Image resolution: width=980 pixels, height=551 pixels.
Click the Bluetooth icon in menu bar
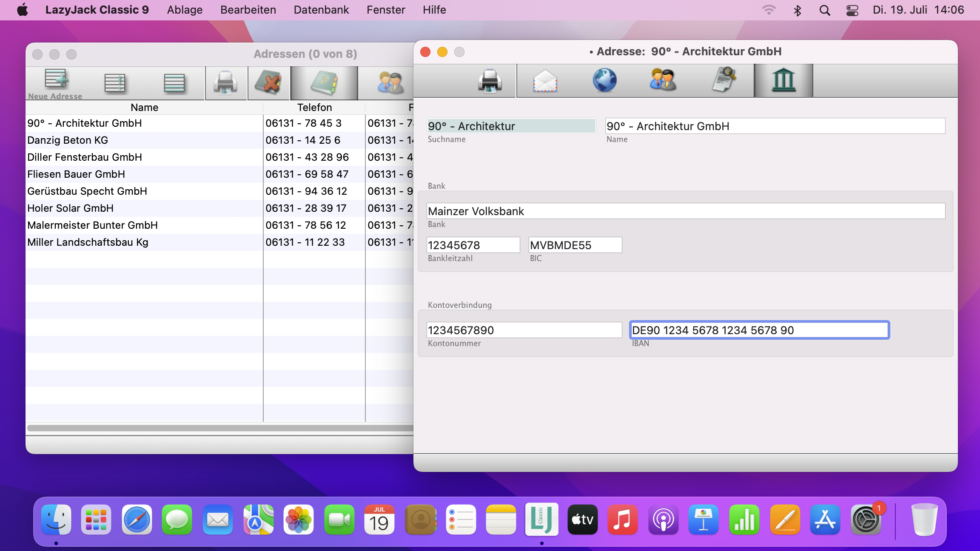coord(798,10)
